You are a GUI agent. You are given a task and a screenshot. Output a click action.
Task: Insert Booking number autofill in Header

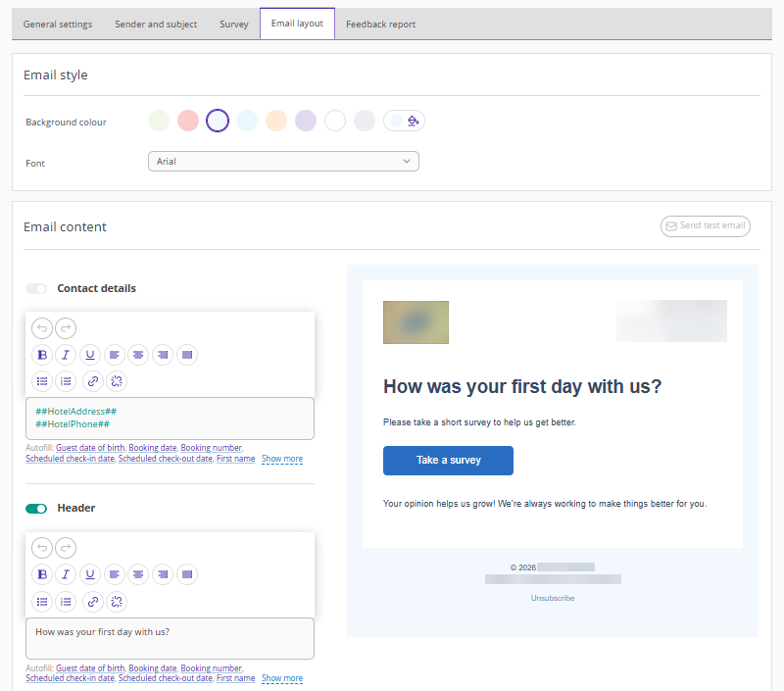211,668
